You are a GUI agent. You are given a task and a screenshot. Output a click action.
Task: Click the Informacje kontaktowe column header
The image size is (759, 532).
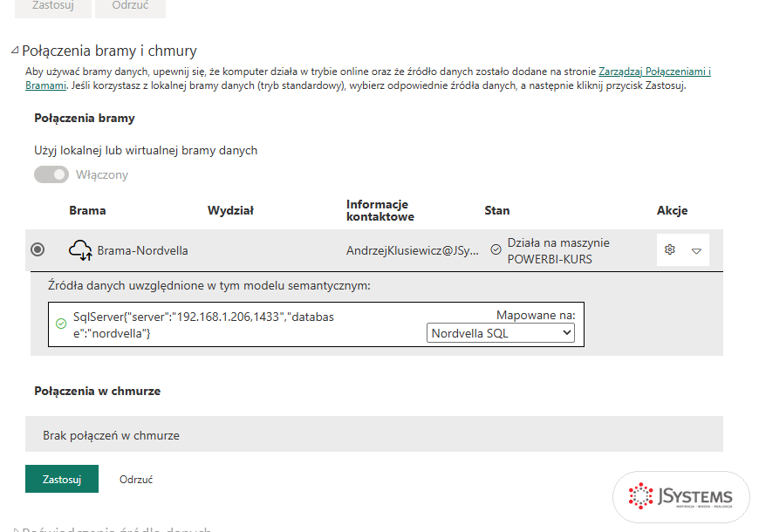pos(380,210)
